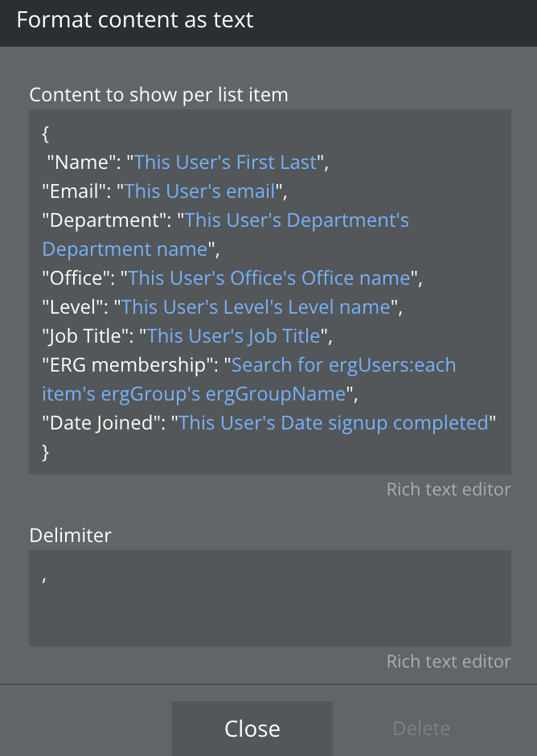
Task: Click inside the Delimiter input box
Action: 270,598
